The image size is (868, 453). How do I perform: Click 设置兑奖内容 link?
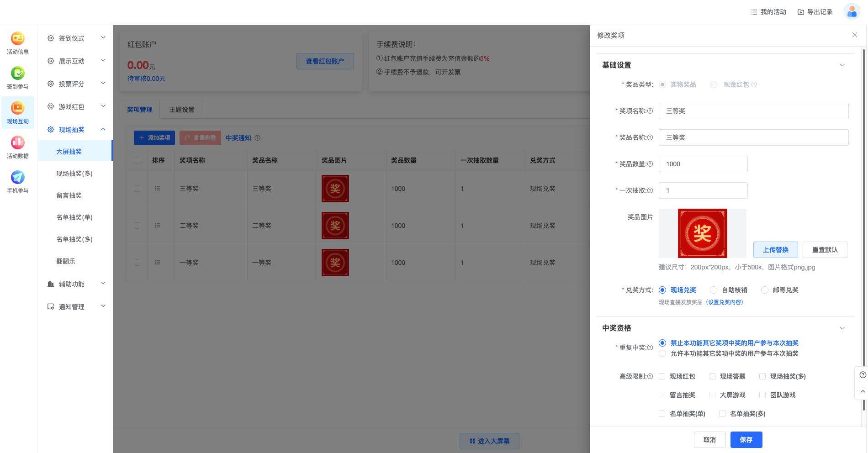coord(725,302)
